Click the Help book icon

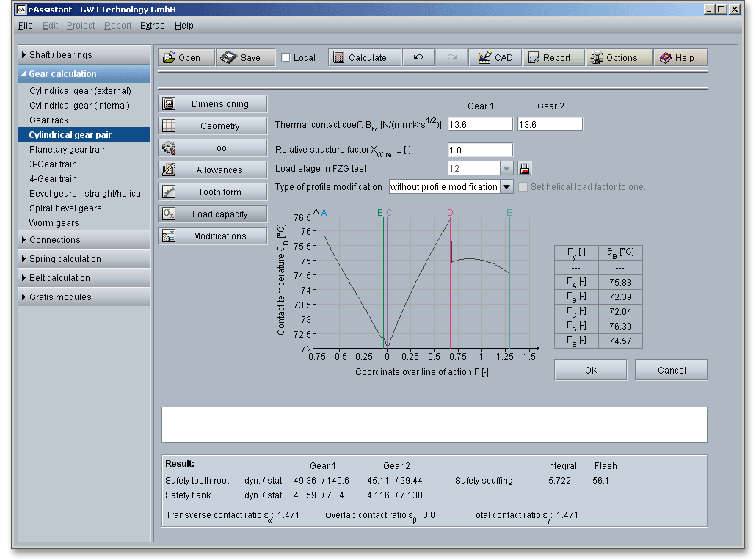point(665,58)
